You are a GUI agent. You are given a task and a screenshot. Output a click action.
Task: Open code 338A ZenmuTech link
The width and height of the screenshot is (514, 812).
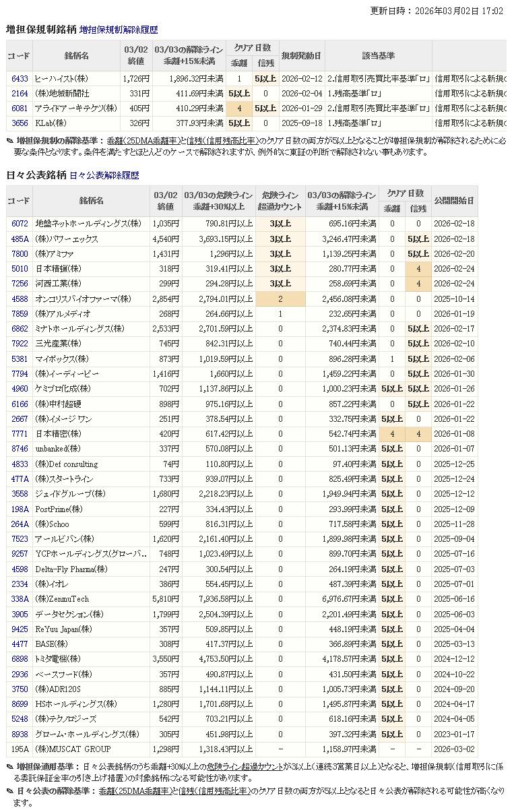click(20, 599)
